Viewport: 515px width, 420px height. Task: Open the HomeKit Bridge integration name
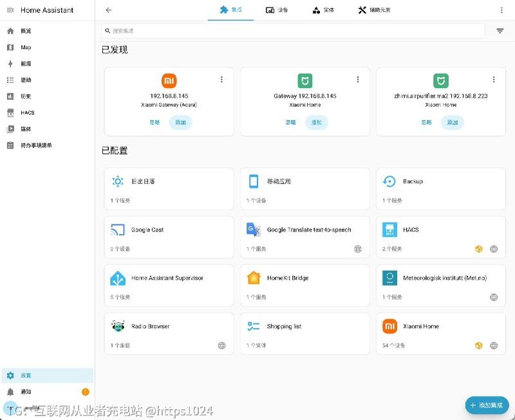point(288,278)
